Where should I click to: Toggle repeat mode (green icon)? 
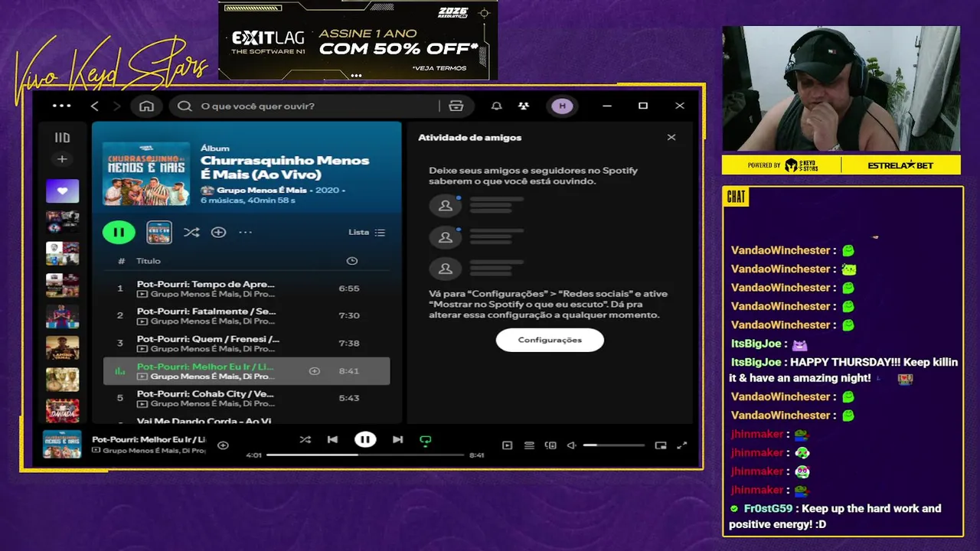[426, 439]
